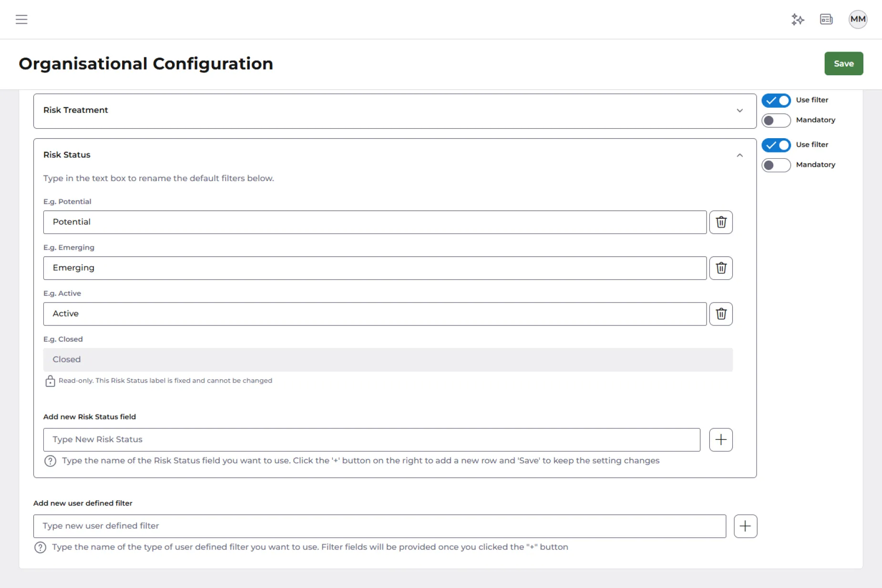
Task: Enable Mandatory toggle for Risk Treatment
Action: 776,121
